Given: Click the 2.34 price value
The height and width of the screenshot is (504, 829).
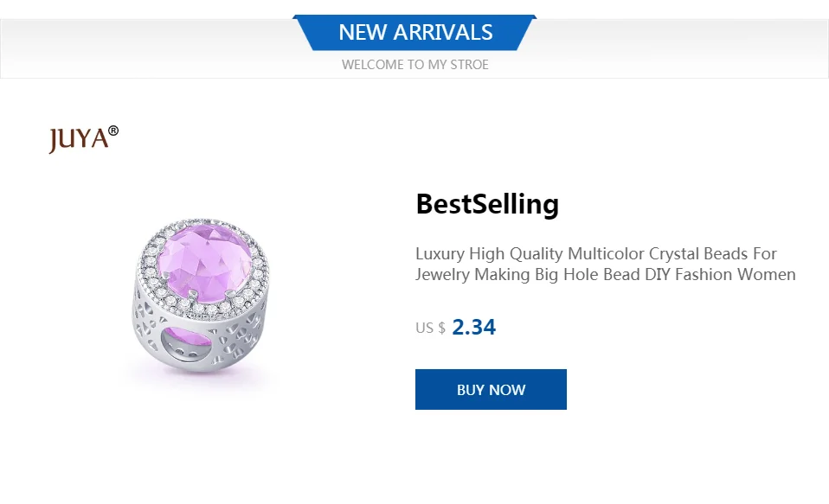Looking at the screenshot, I should [473, 327].
